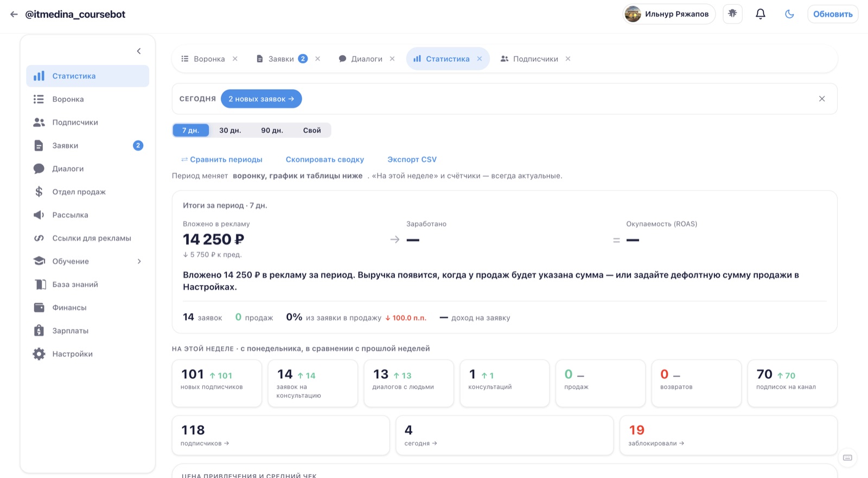Click the Отдел продаж dollar icon
Screen dimensions: 868x478
coord(39,192)
